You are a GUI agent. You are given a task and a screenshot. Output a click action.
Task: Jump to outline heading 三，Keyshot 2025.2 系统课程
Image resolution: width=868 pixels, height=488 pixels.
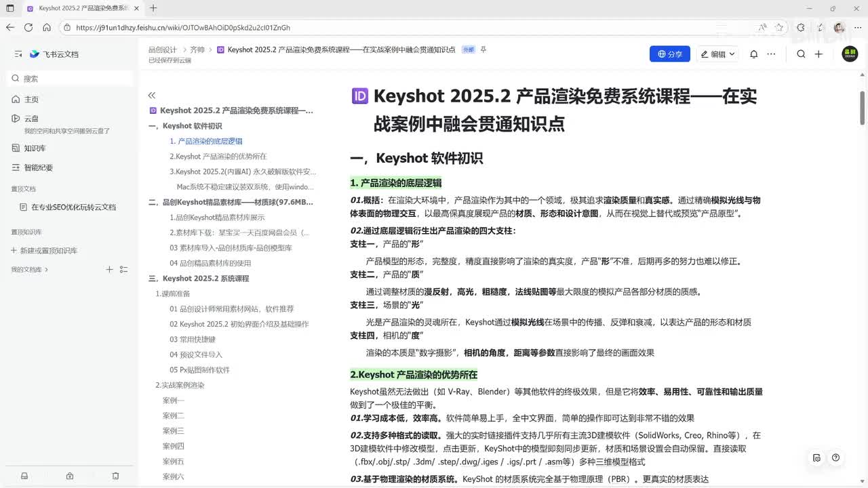pos(199,279)
